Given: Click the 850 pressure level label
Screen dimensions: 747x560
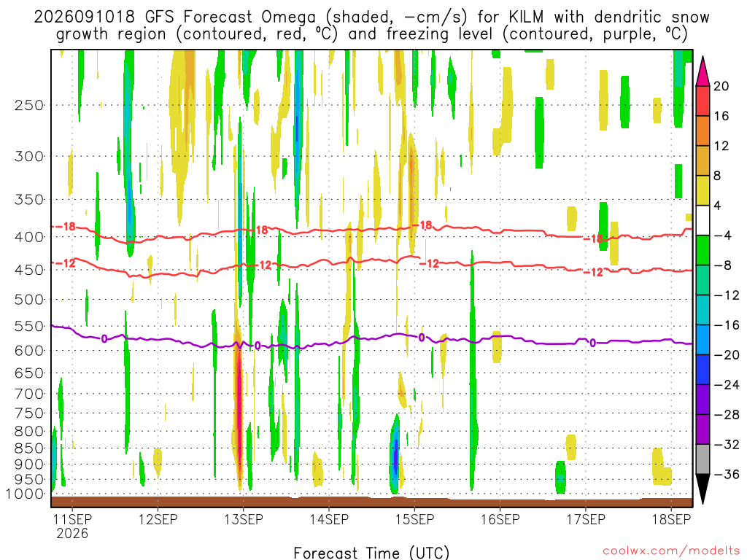Looking at the screenshot, I should [29, 448].
